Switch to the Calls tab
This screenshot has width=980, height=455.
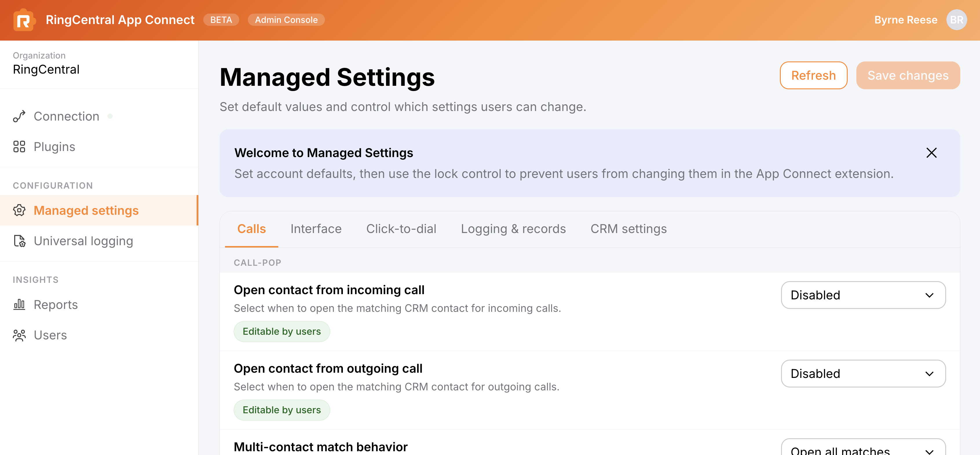251,229
